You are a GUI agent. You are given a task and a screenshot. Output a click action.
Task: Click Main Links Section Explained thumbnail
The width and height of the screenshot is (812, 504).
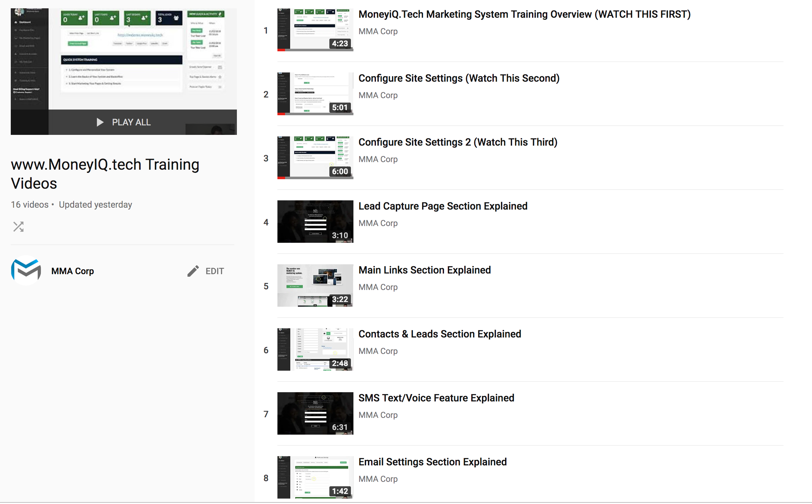(315, 285)
